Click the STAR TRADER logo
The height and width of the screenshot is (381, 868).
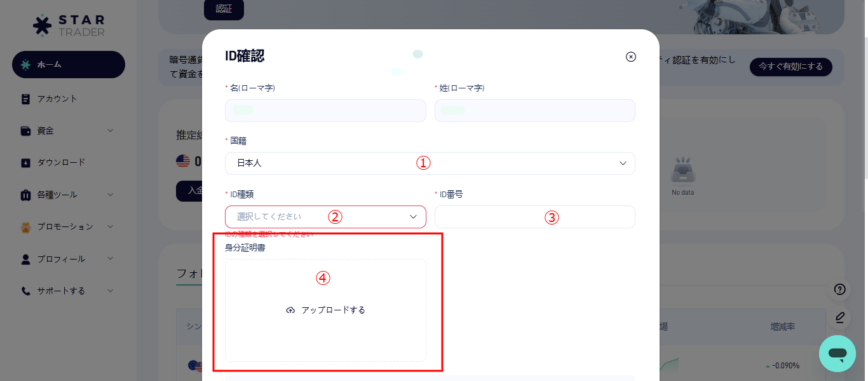68,25
